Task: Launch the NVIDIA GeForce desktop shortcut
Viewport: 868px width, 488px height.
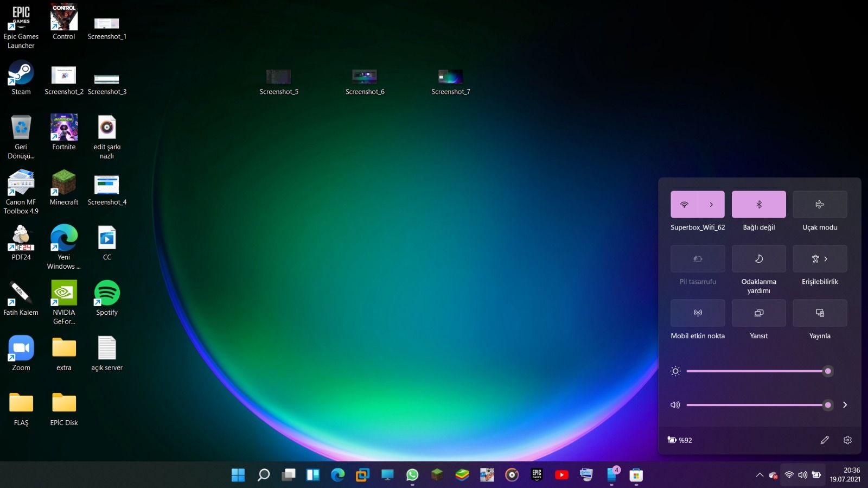Action: [x=64, y=302]
